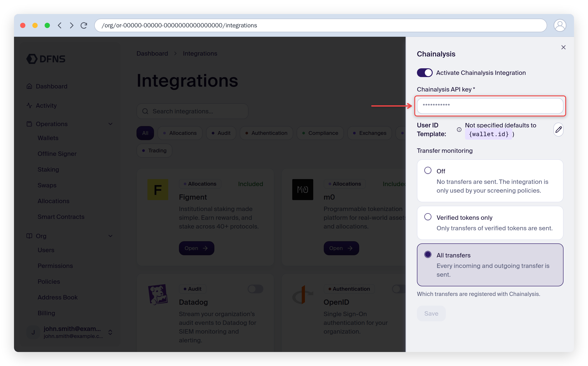Open the m0 integration
The image size is (588, 366).
[x=341, y=248]
